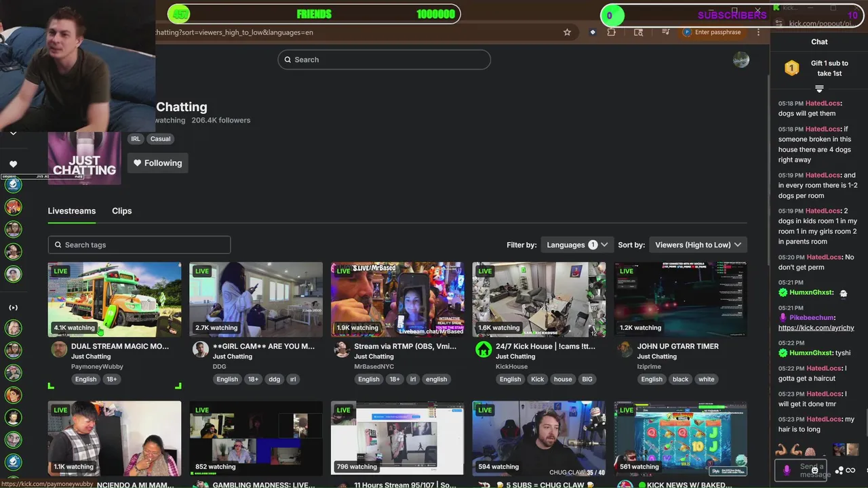Click the gold rank 1 gift badge in chat

(x=791, y=68)
